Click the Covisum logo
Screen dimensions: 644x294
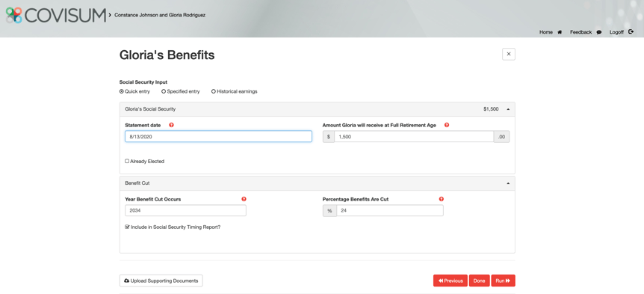pos(55,15)
